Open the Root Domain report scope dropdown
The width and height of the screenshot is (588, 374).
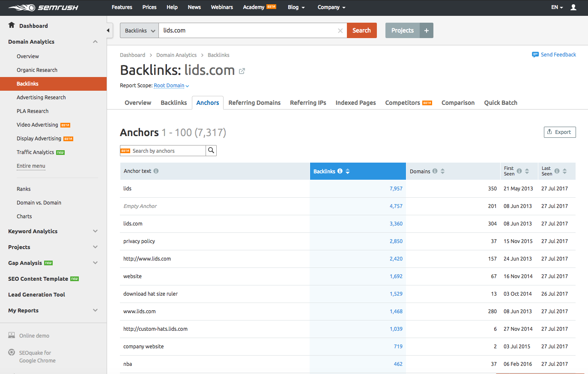pos(170,86)
